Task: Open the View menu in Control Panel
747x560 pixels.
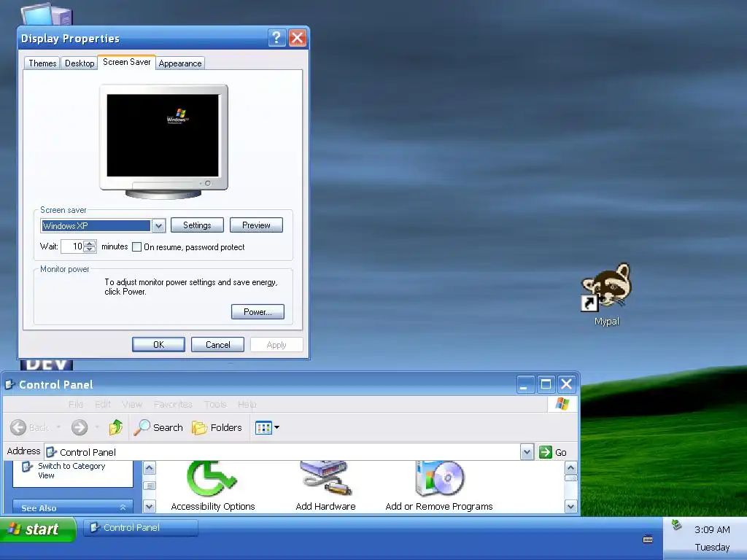Action: point(132,404)
